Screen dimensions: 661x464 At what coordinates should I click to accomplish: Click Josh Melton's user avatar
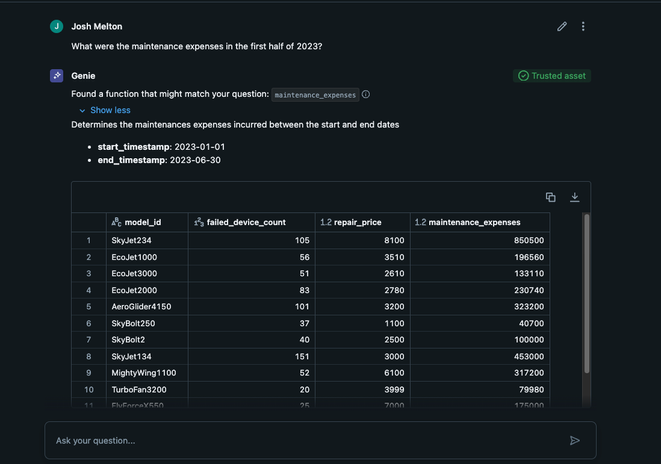pos(57,27)
